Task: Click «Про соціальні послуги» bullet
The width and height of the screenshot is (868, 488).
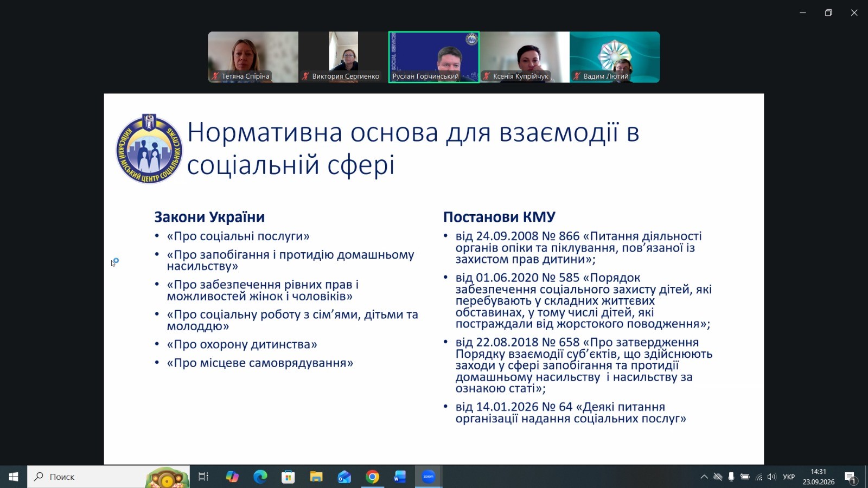Action: pos(238,236)
